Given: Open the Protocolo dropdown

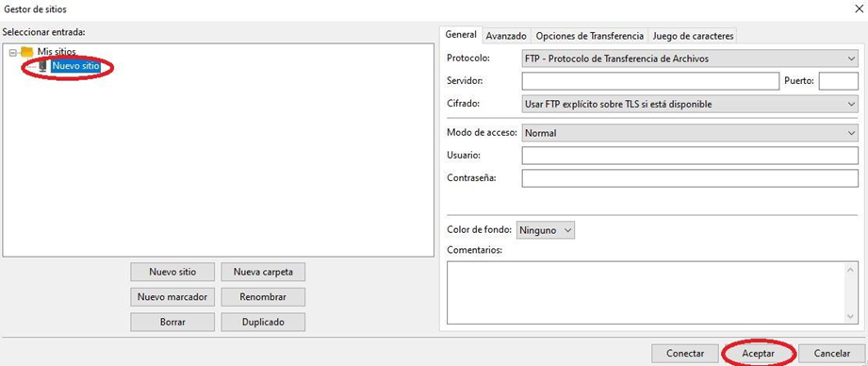Looking at the screenshot, I should [x=690, y=58].
